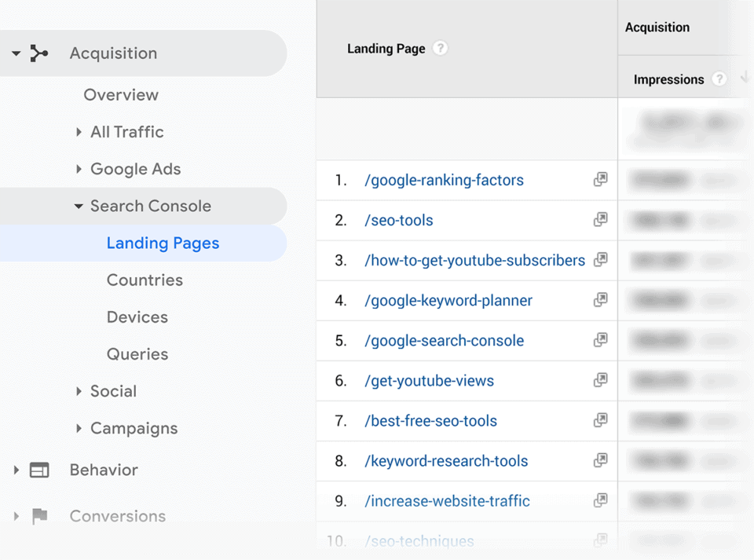Open the Landing Page help tooltip icon
The height and width of the screenshot is (560, 754).
[x=440, y=48]
